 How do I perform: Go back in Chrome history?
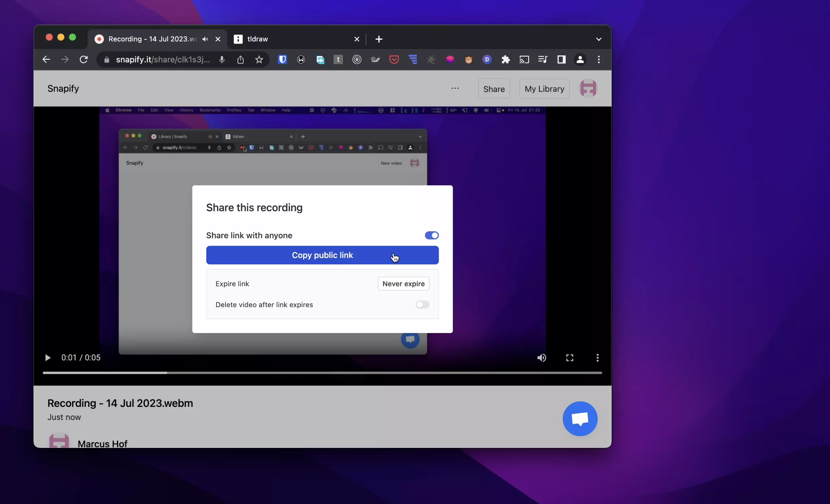tap(46, 60)
